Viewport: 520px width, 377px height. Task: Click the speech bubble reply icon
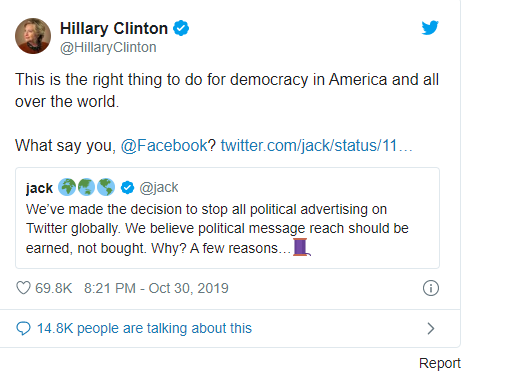[23, 328]
